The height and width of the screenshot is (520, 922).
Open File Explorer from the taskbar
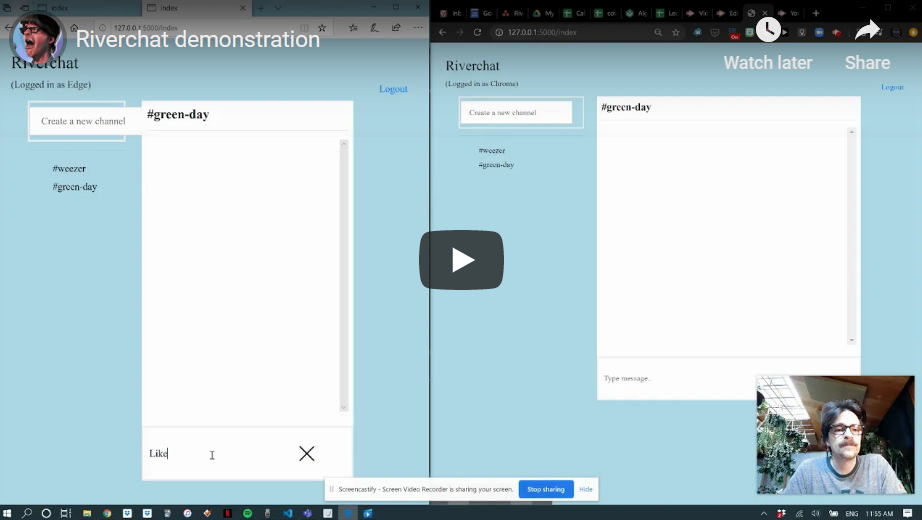[x=86, y=513]
